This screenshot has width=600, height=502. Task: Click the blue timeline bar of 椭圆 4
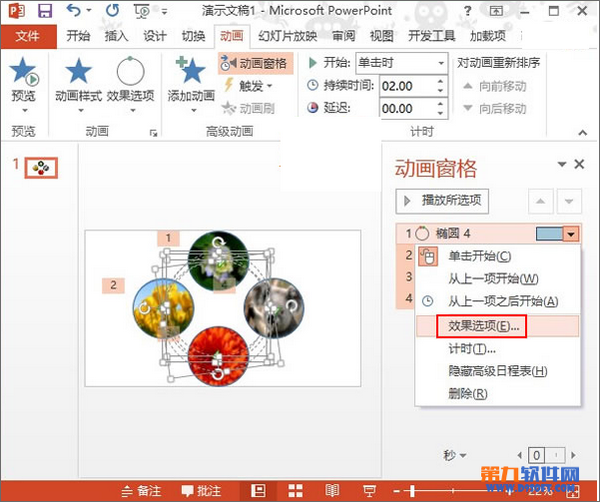[x=549, y=233]
